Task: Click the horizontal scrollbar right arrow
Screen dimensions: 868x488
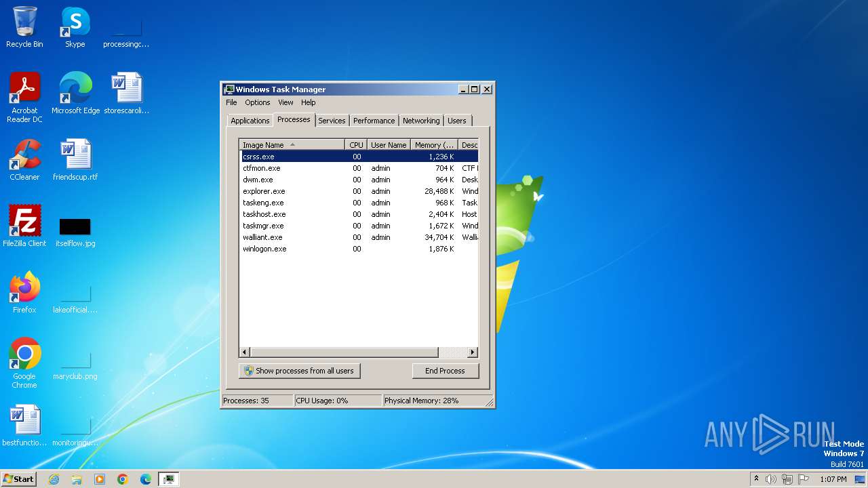Action: pyautogui.click(x=473, y=352)
